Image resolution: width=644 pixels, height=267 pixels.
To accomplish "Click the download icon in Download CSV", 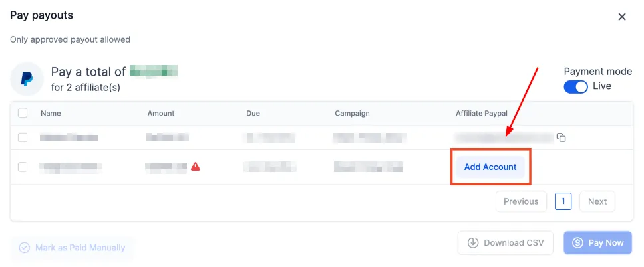I will [x=473, y=243].
